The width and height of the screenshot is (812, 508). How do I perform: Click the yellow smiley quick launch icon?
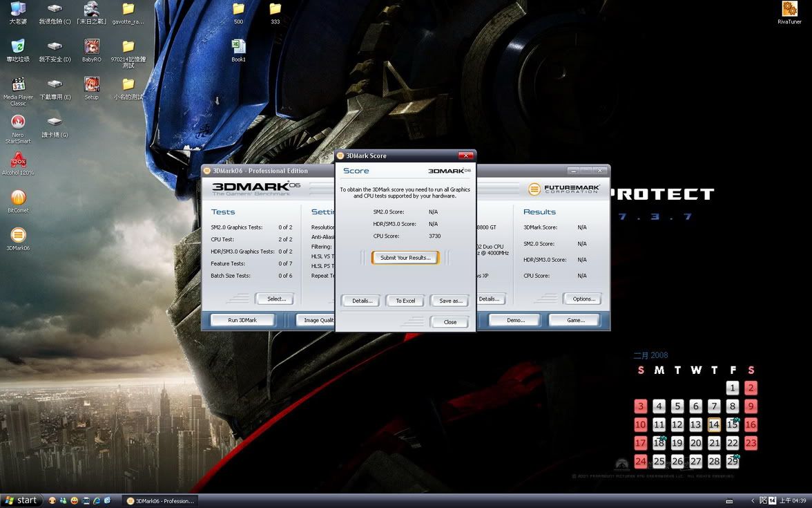pyautogui.click(x=74, y=500)
